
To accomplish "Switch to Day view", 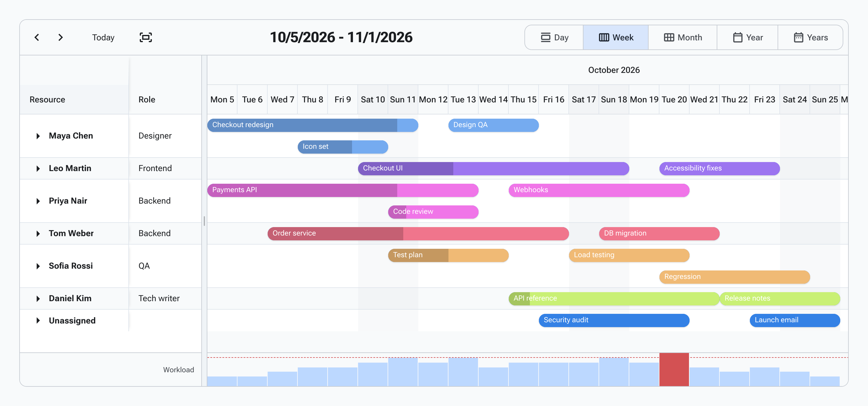I will (x=554, y=37).
